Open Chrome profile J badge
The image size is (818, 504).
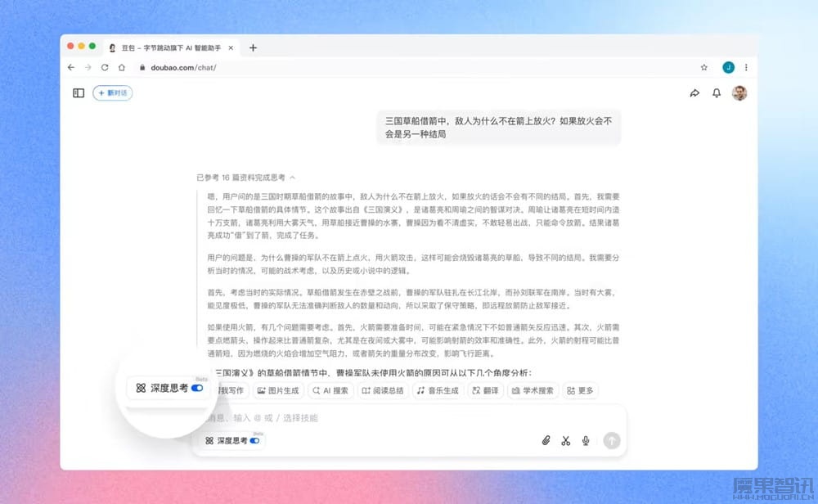tap(728, 67)
